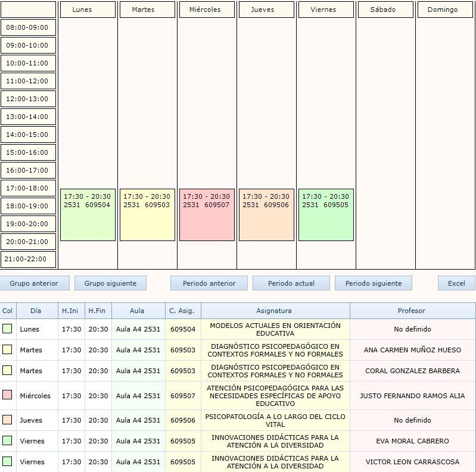Click professor CORAL GONZALEZ BARBERA
The height and width of the screenshot is (472, 476).
coord(413,371)
